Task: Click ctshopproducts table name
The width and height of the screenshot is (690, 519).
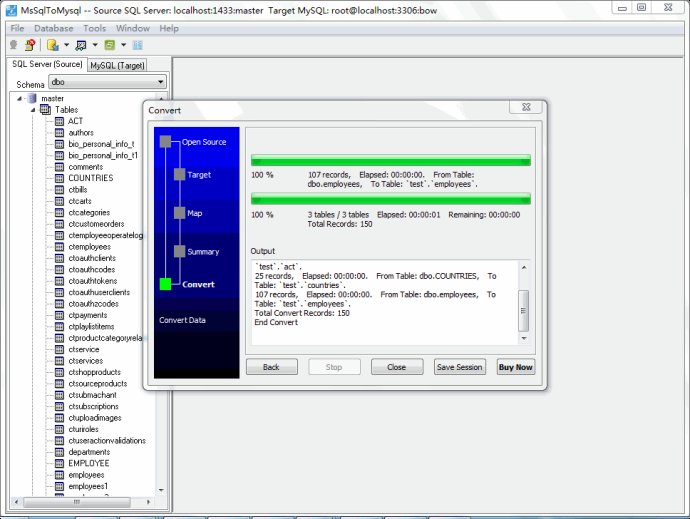Action: [x=95, y=372]
